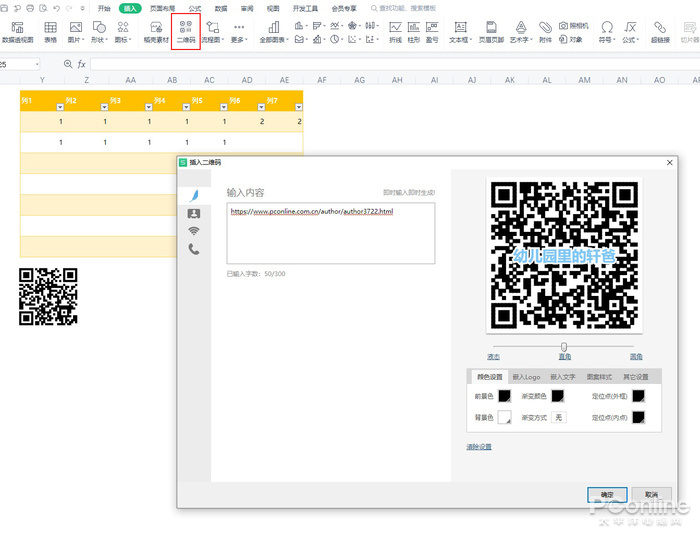Click the zoom magnifier icon beside fx
Viewport: 700px width, 534px height.
coord(68,64)
